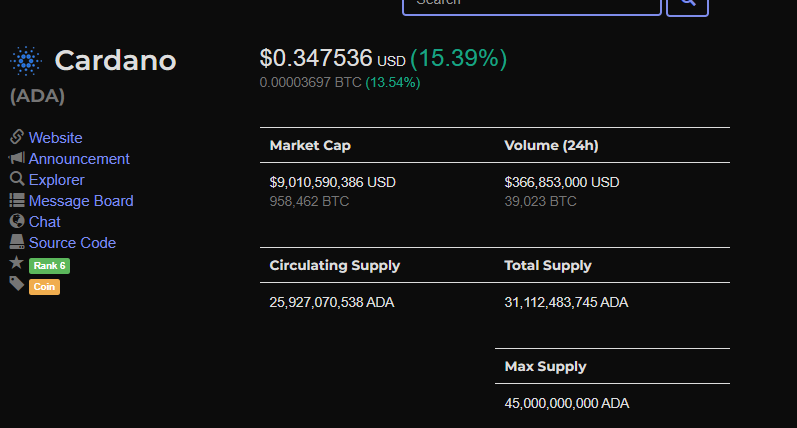Click the star icon next to Rank 6
This screenshot has width=797, height=428.
click(17, 263)
